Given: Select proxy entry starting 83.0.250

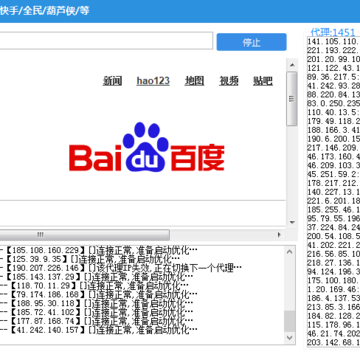Looking at the screenshot, I should [x=333, y=103].
